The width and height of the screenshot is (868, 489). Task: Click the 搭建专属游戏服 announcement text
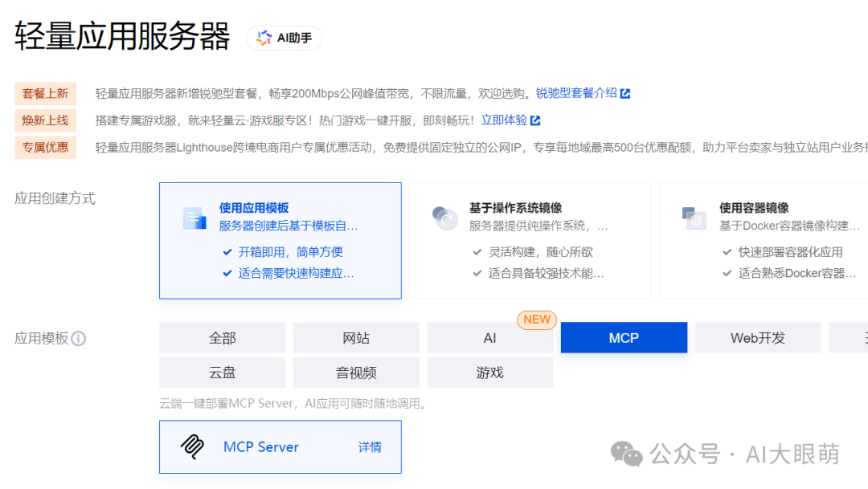pos(285,120)
